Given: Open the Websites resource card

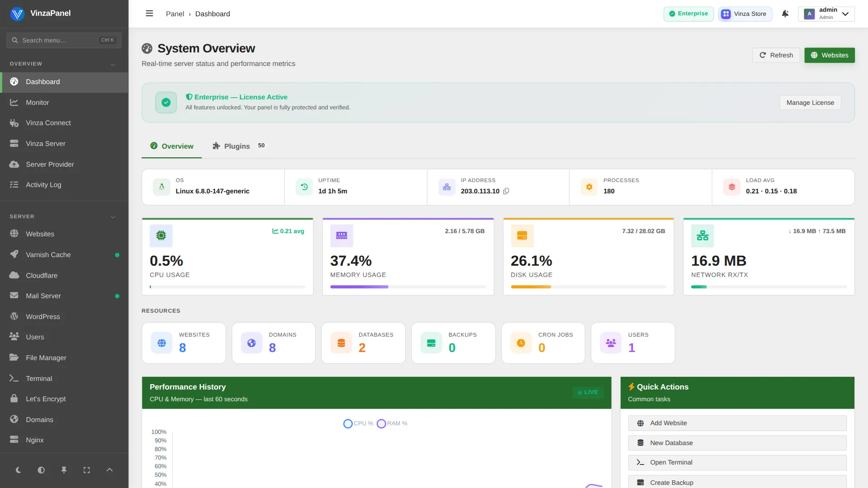Looking at the screenshot, I should click(x=184, y=343).
